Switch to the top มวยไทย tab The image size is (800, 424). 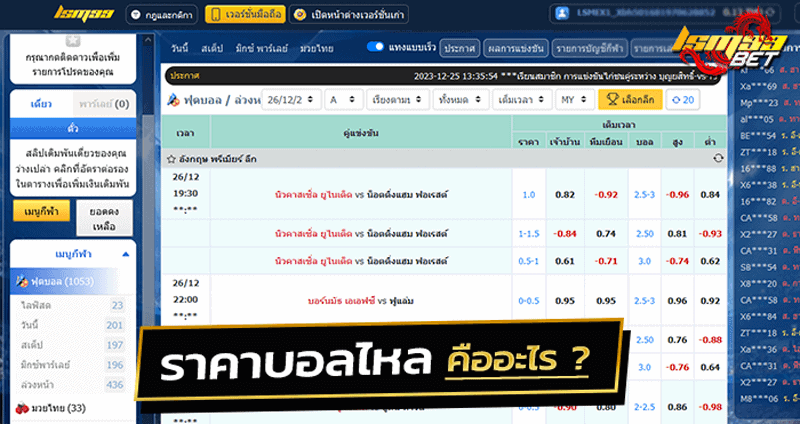(316, 48)
